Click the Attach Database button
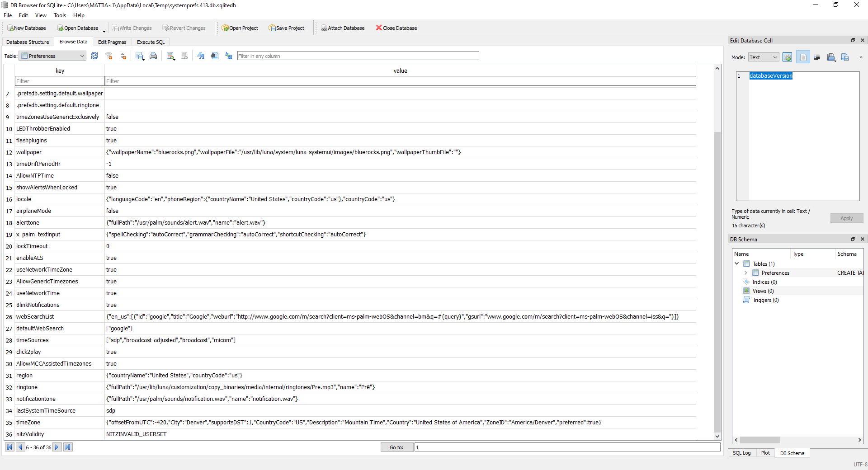This screenshot has height=470, width=868. coord(343,28)
